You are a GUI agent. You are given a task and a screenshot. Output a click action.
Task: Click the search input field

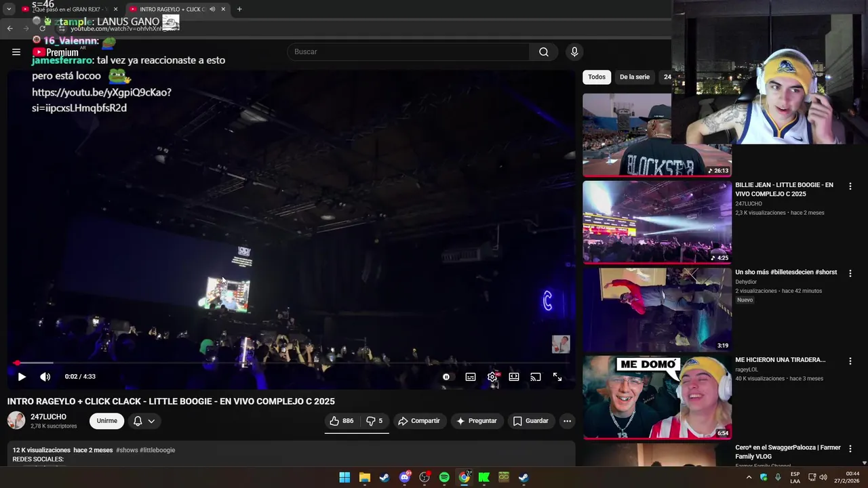(x=408, y=52)
